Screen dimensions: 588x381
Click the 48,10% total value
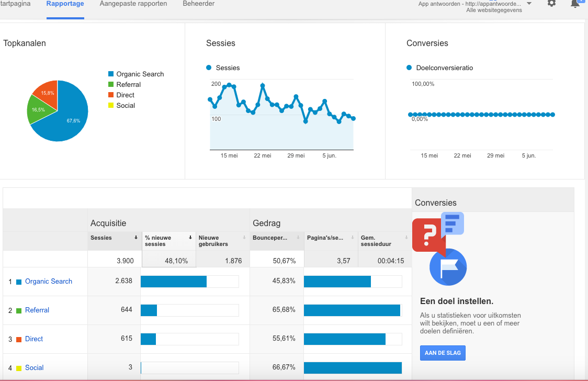[x=176, y=261]
